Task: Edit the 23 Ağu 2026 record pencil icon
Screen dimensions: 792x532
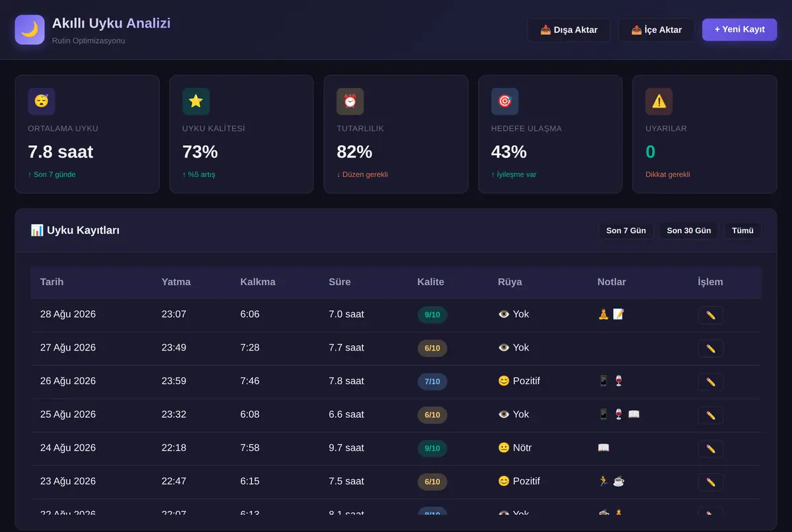Action: (x=711, y=482)
